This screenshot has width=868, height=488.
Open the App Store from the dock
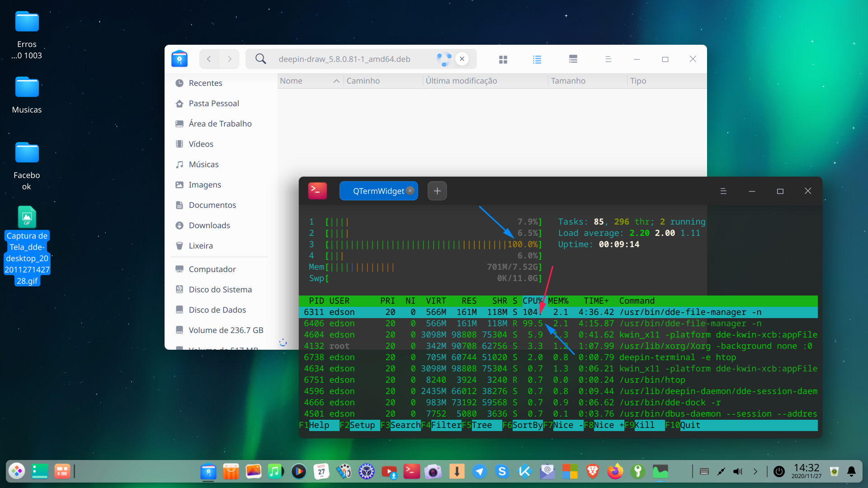[x=231, y=471]
